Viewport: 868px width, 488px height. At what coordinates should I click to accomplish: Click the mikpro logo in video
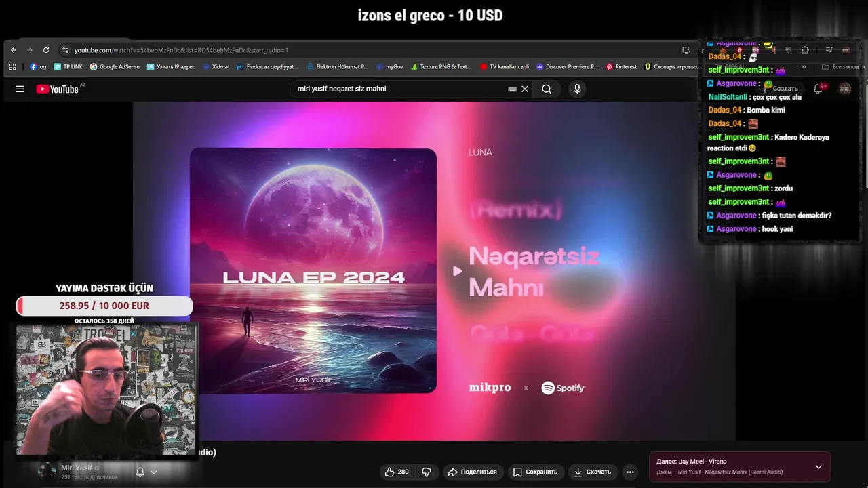(490, 388)
